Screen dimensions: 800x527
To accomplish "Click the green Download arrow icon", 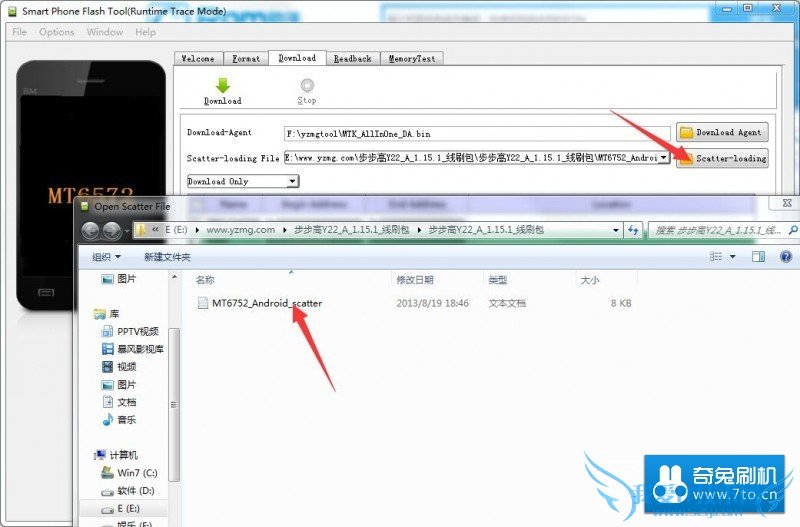I will [222, 85].
